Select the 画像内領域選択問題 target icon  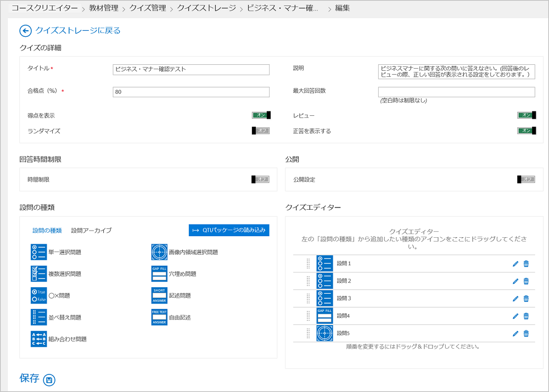(x=159, y=252)
